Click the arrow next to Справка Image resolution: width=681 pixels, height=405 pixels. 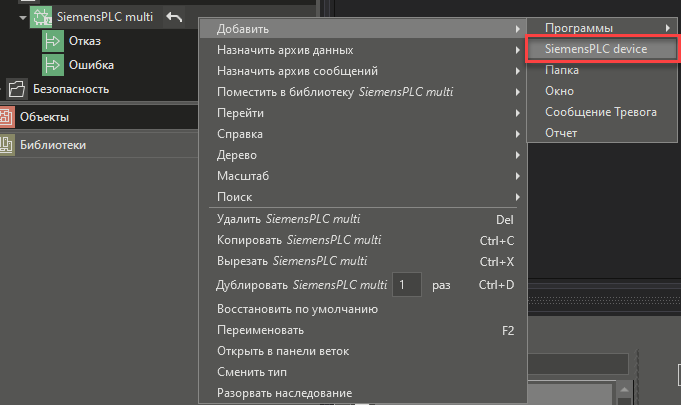click(x=518, y=134)
